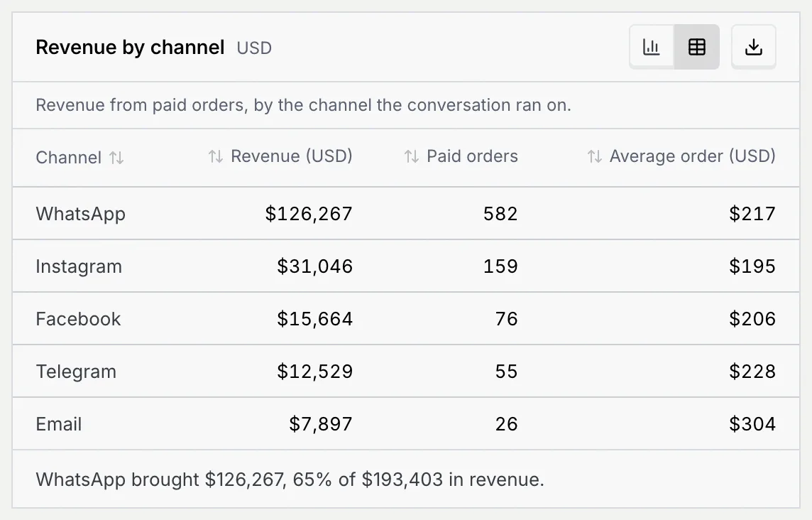812x520 pixels.
Task: Click the Revenue by channel title
Action: coord(130,47)
